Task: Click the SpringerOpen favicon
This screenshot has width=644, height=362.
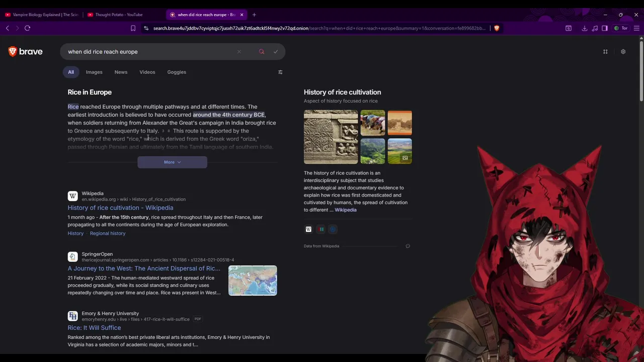Action: point(73,257)
